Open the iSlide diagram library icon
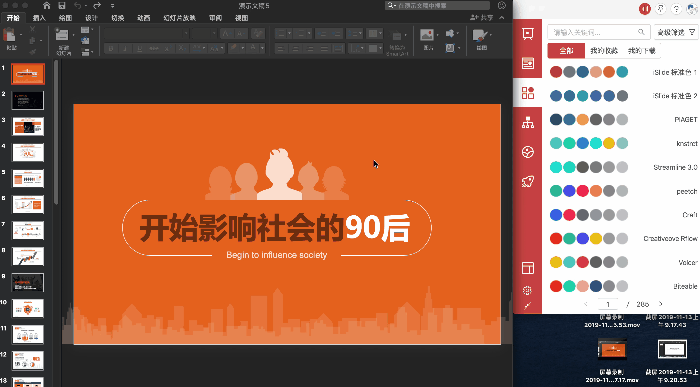Screen dimensions: 700x387 [x=528, y=122]
